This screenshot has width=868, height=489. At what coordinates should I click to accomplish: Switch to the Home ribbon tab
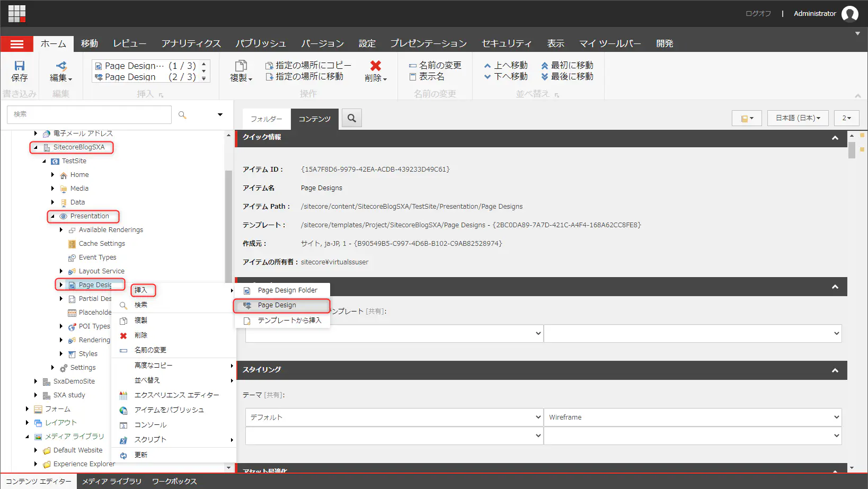coord(54,43)
